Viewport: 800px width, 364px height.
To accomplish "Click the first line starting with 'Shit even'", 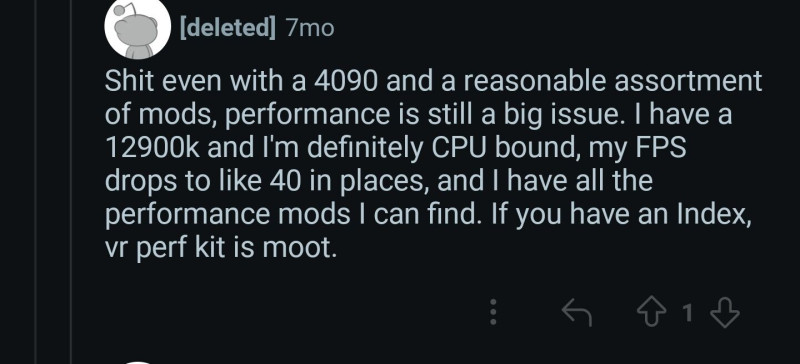I will click(x=433, y=81).
